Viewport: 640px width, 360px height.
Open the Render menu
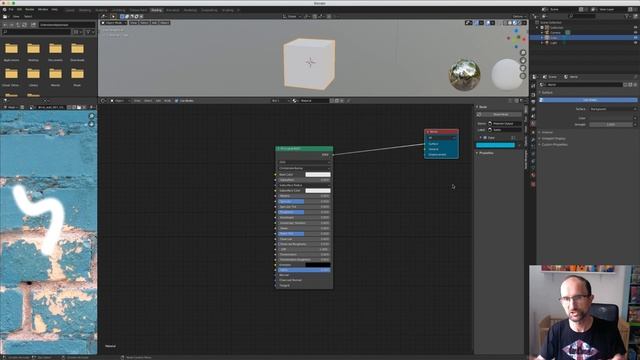click(x=30, y=9)
